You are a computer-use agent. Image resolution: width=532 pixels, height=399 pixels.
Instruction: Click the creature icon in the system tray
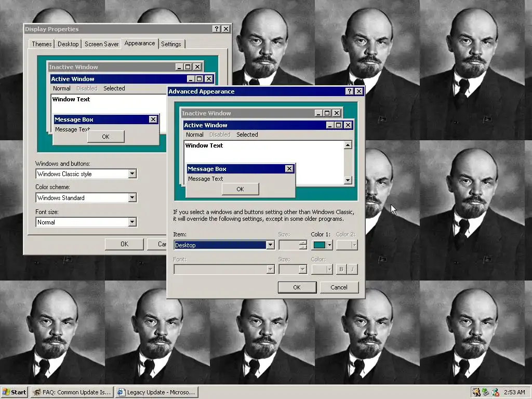pos(476,392)
